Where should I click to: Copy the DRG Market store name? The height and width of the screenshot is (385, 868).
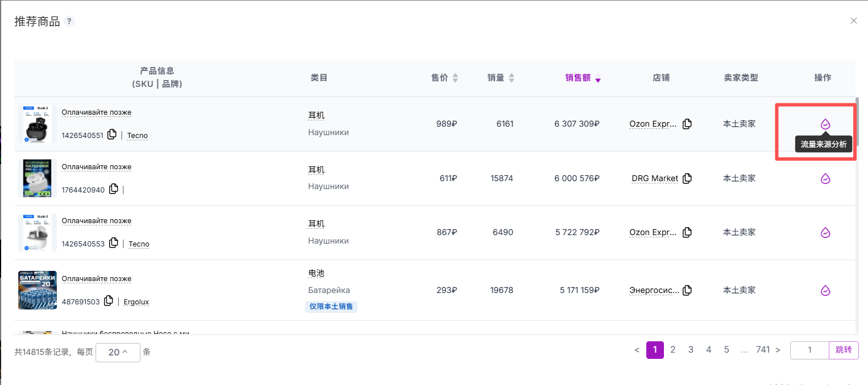pyautogui.click(x=687, y=178)
